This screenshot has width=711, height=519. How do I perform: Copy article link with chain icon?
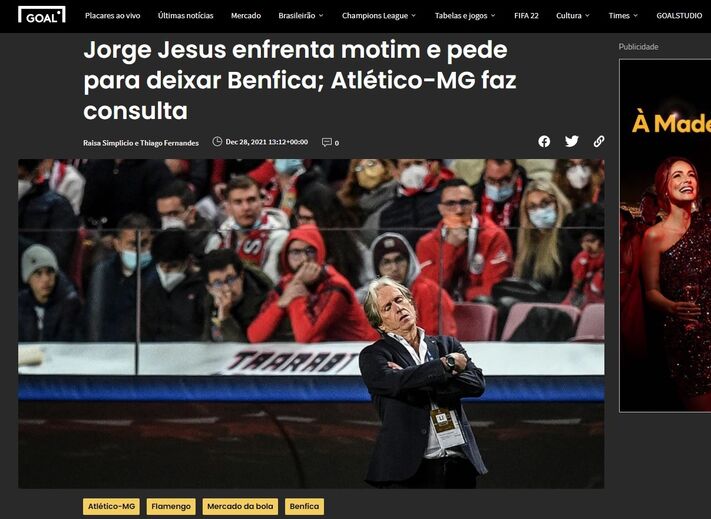pos(599,141)
